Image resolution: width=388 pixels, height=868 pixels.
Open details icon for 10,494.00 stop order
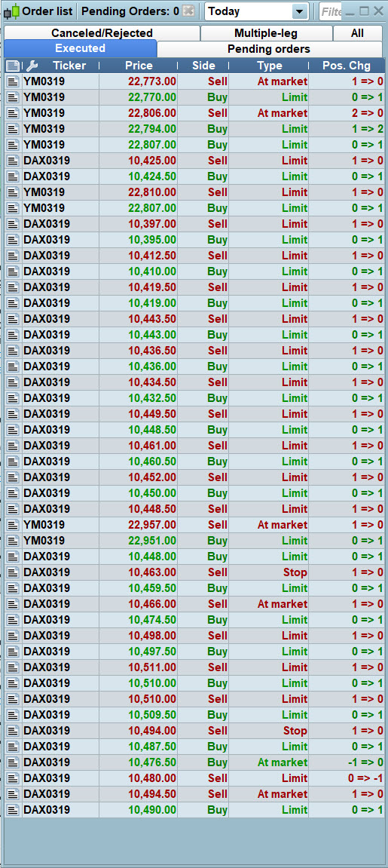pyautogui.click(x=13, y=731)
